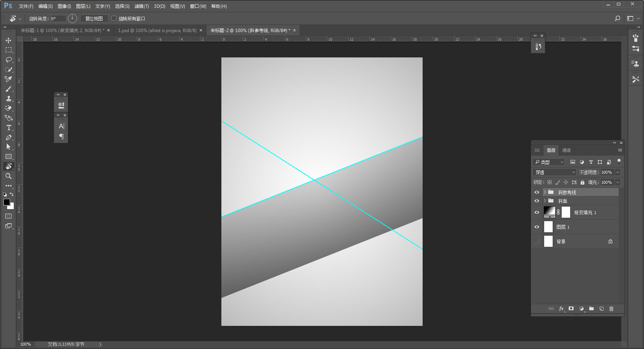Add a layer mask
644x349 pixels.
[571, 309]
